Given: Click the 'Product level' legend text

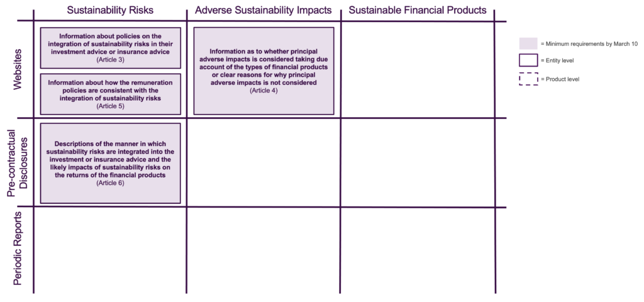Looking at the screenshot, I should click(560, 79).
